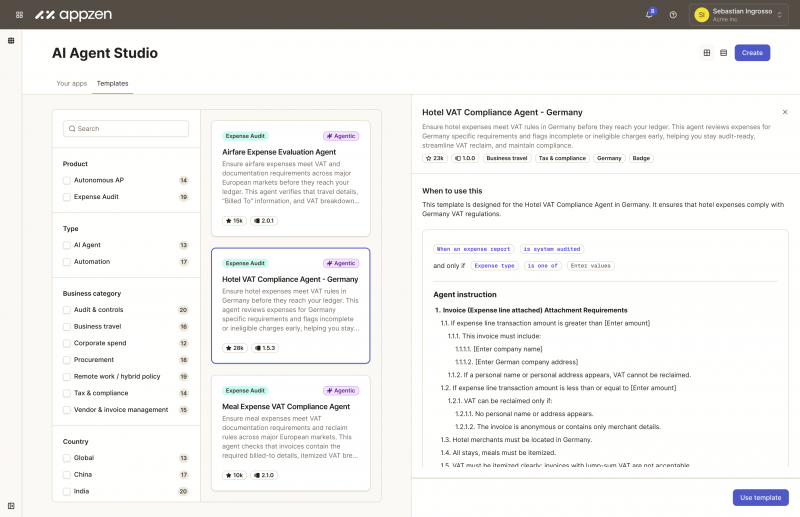
Task: Open the 'Expense type' condition selector
Action: tap(495, 266)
